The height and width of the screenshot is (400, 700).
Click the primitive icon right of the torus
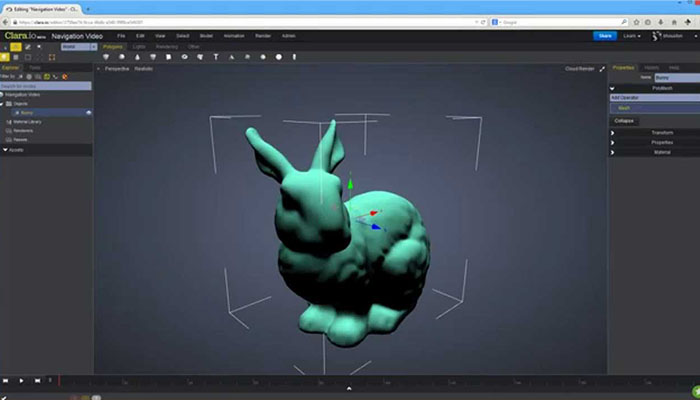tap(200, 57)
